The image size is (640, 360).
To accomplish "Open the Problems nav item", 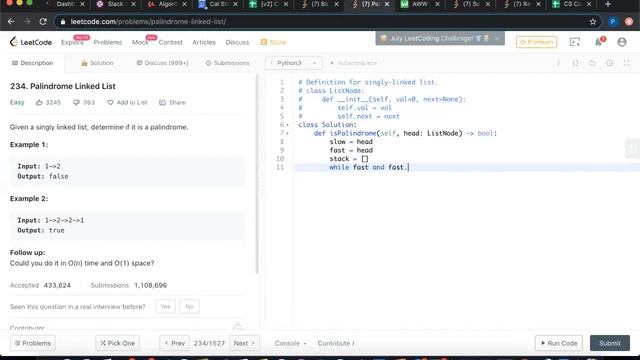I will coord(108,42).
